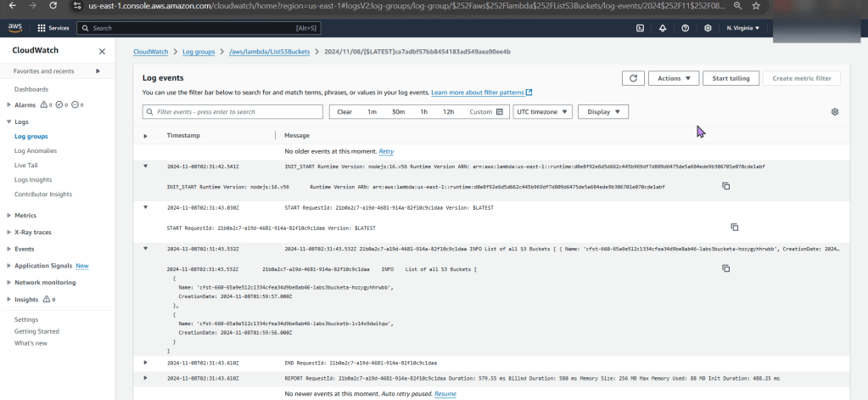Click the refresh log events icon button
This screenshot has height=400, width=868.
pyautogui.click(x=633, y=78)
